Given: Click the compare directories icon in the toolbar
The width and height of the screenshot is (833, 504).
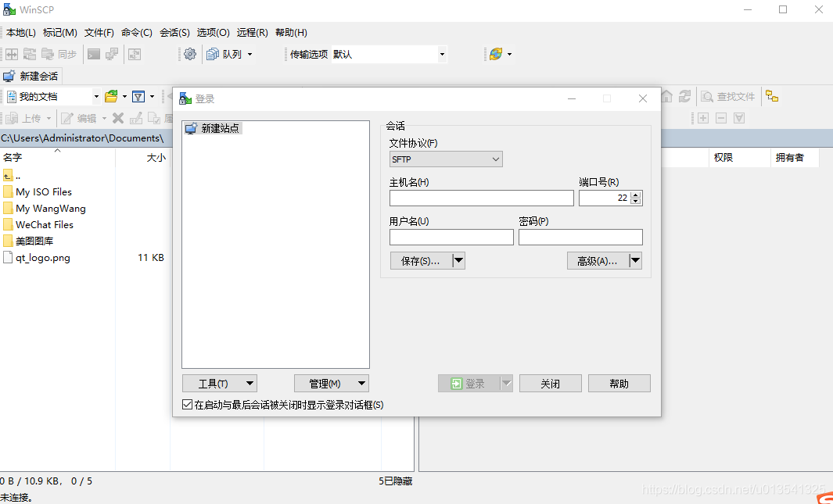Looking at the screenshot, I should click(x=12, y=54).
